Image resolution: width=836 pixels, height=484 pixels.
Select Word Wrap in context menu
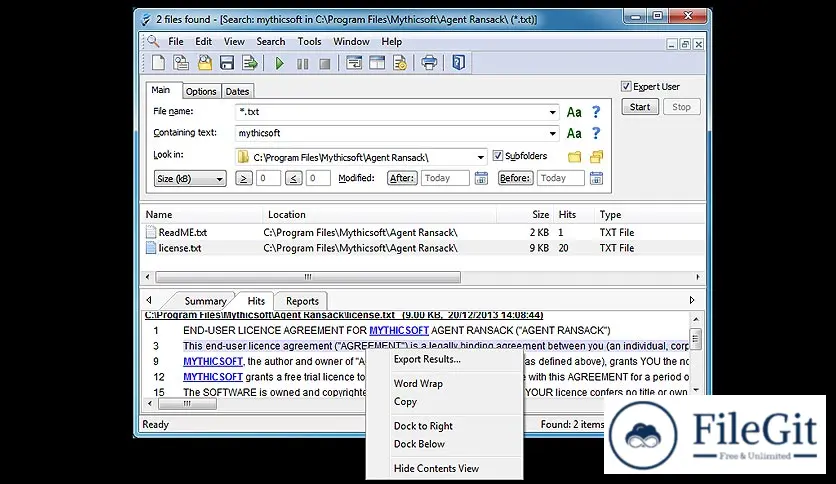pyautogui.click(x=418, y=383)
